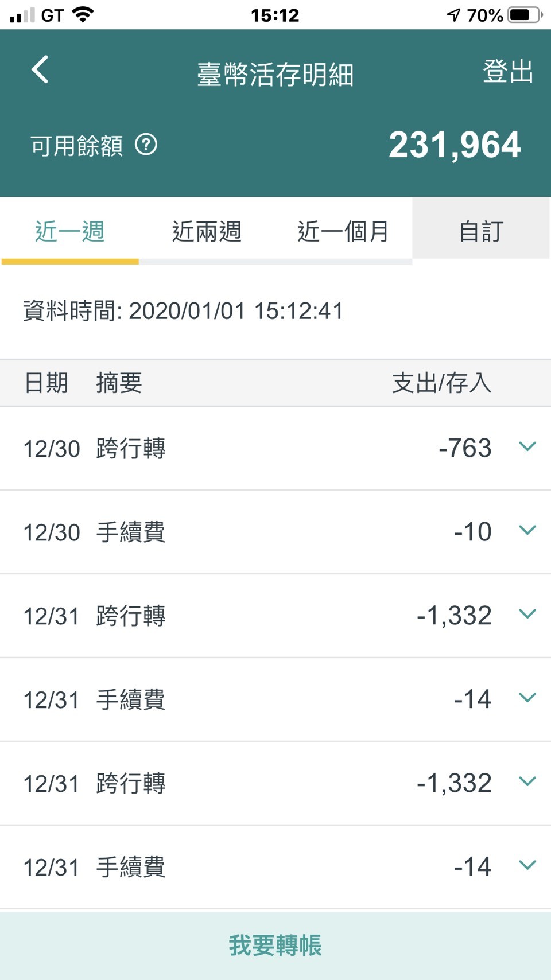Tap the Wi-Fi status icon

(x=83, y=15)
